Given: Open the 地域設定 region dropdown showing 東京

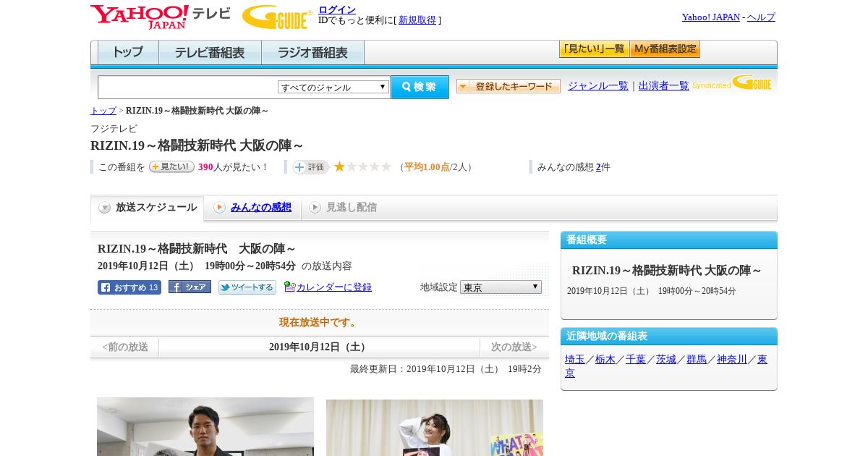Looking at the screenshot, I should pyautogui.click(x=501, y=287).
